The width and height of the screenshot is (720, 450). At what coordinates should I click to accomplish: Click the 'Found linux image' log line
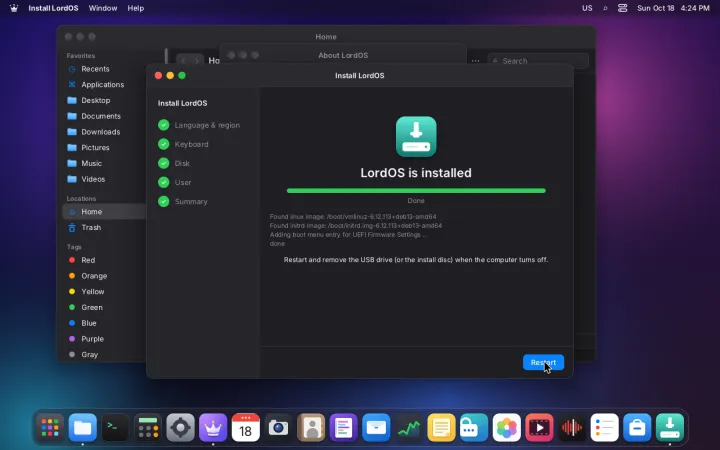(353, 216)
